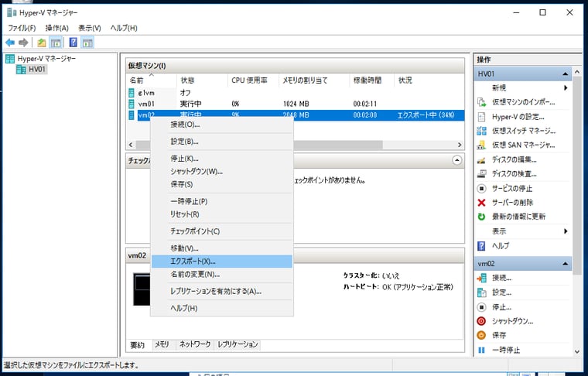
Task: Select the HV01 server in the tree
Action: tap(32, 69)
